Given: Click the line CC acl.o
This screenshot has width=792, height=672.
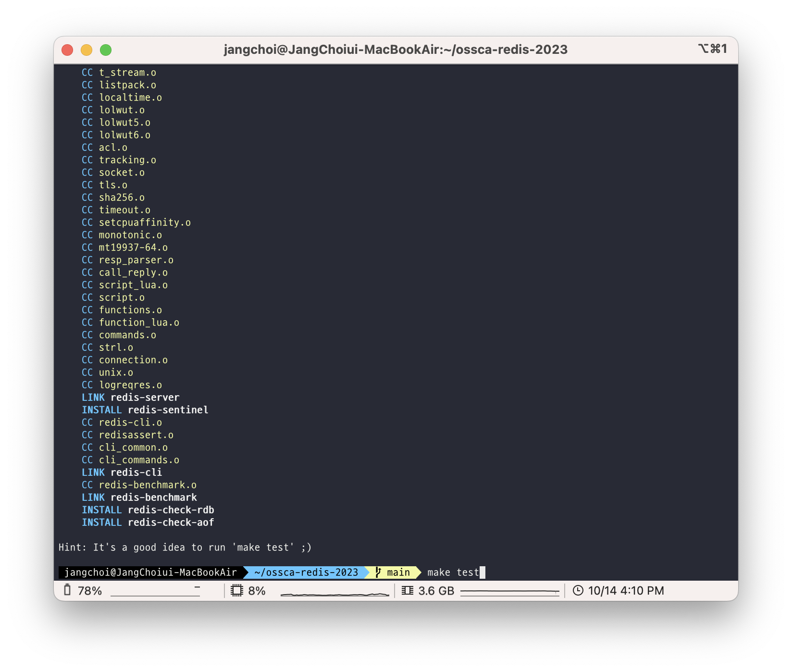Looking at the screenshot, I should 105,147.
